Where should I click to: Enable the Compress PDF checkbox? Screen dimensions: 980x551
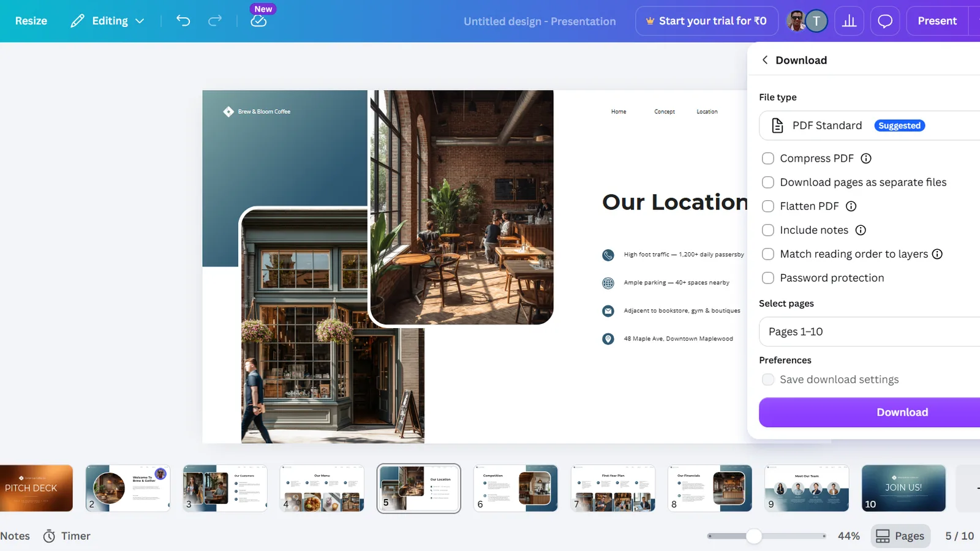pyautogui.click(x=768, y=159)
